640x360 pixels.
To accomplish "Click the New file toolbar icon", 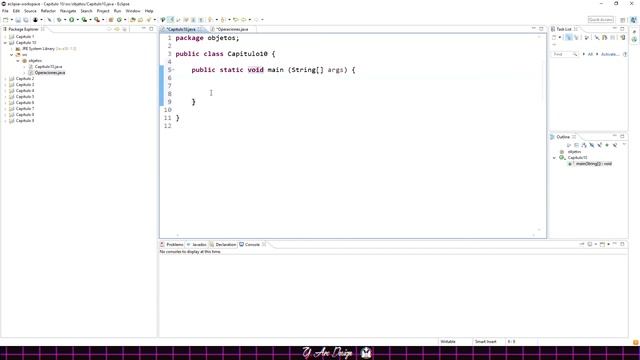I will pos(6,20).
